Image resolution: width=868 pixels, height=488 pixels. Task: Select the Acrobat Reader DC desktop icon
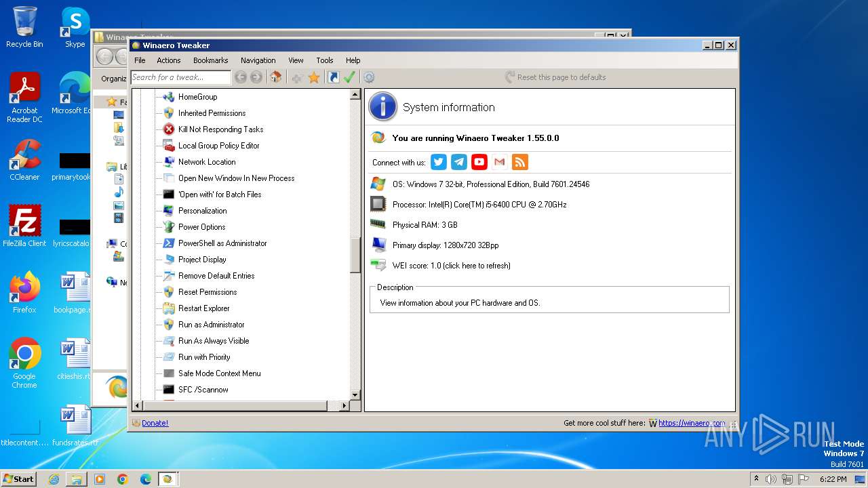point(24,98)
